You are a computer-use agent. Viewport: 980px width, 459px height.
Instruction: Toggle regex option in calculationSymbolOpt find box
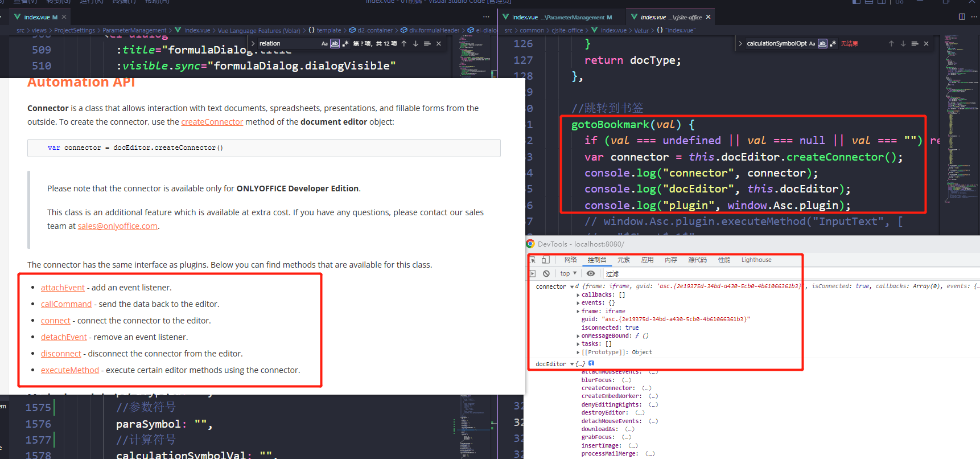(833, 44)
